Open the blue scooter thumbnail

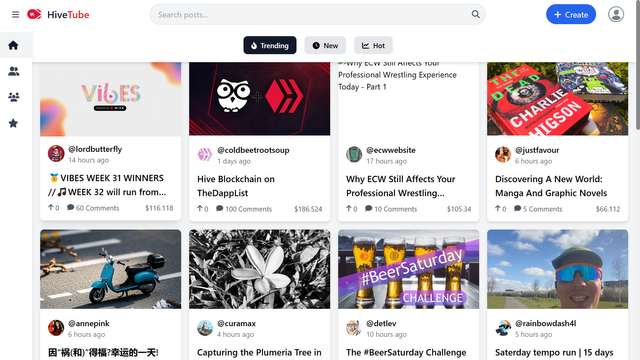pos(111,269)
